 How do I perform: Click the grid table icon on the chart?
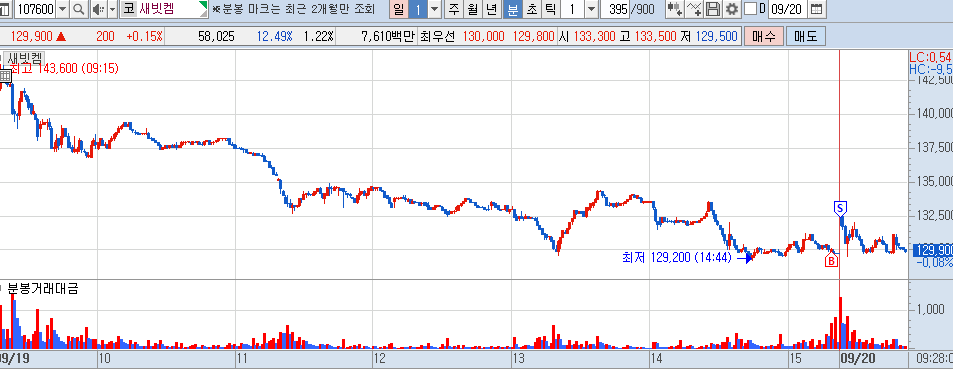5,76
